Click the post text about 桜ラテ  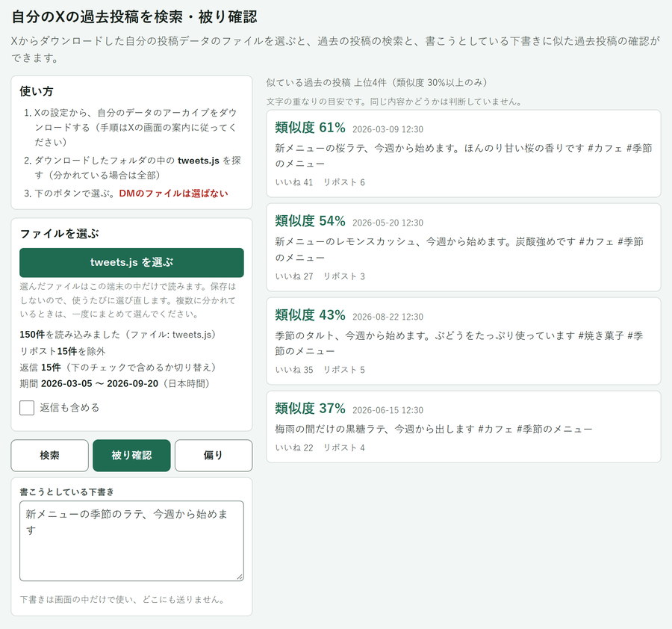coord(463,156)
